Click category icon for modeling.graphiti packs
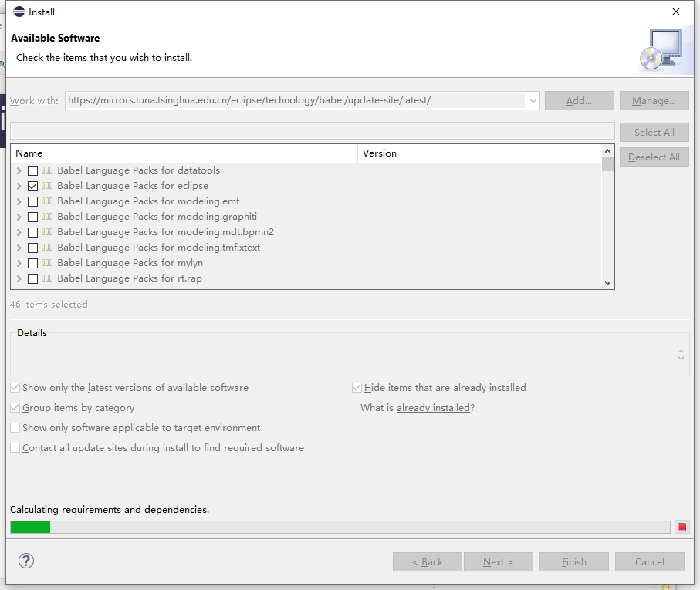 47,216
